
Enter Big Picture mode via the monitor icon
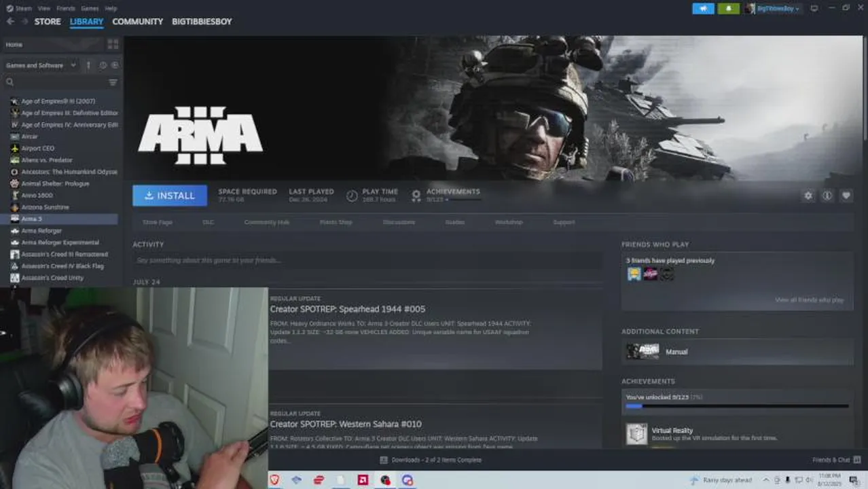tap(814, 9)
